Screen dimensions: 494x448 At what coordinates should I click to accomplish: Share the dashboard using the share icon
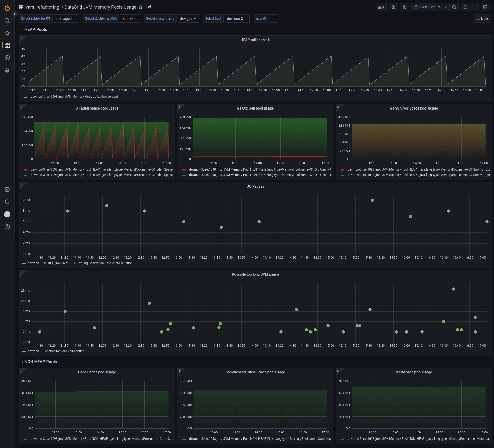click(x=149, y=7)
